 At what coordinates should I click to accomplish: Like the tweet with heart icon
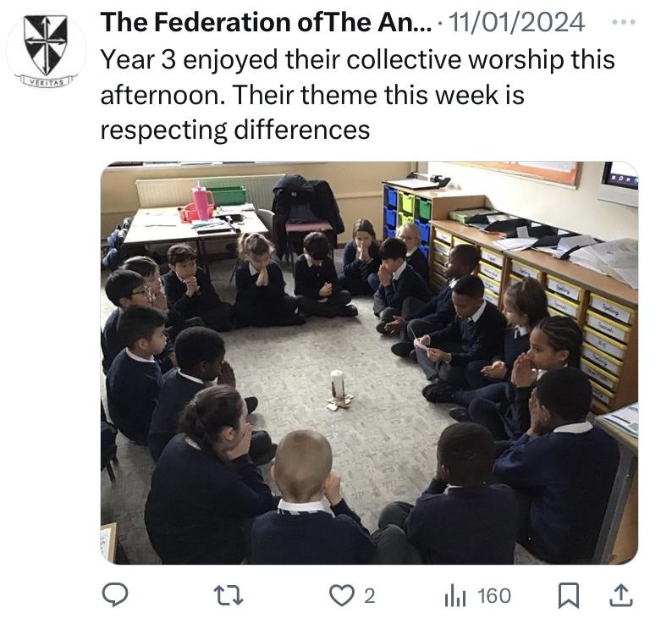click(x=342, y=596)
